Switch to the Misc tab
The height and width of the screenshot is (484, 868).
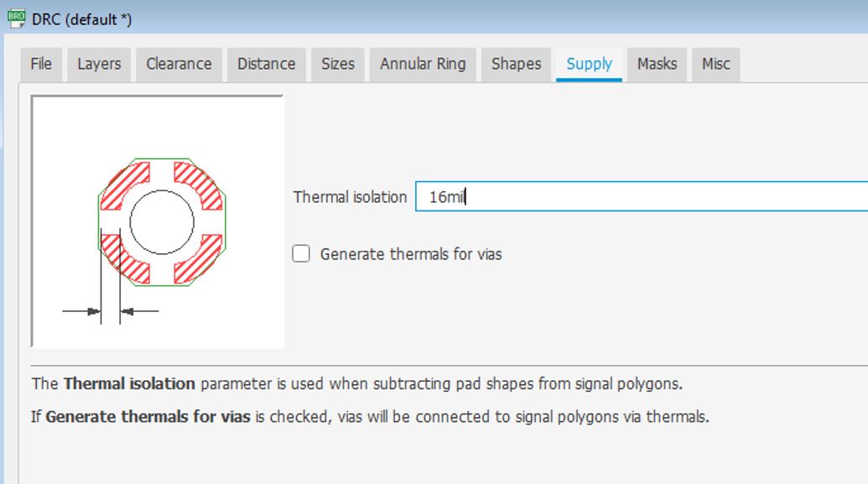pos(715,65)
